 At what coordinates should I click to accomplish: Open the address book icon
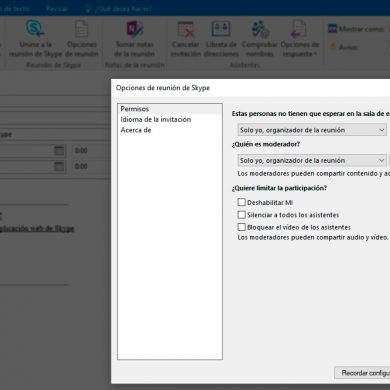(221, 29)
